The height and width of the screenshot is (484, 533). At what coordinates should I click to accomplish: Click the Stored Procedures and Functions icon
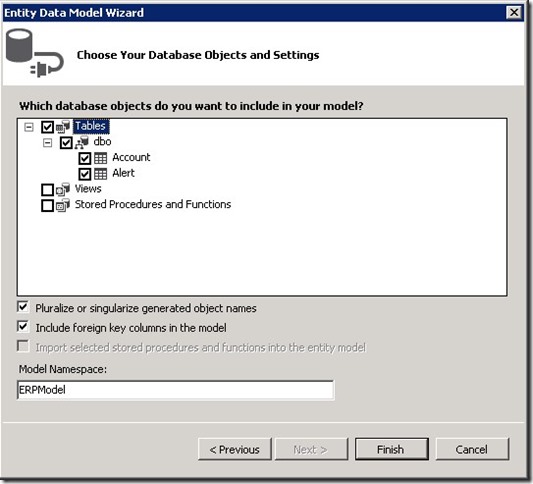(x=63, y=205)
